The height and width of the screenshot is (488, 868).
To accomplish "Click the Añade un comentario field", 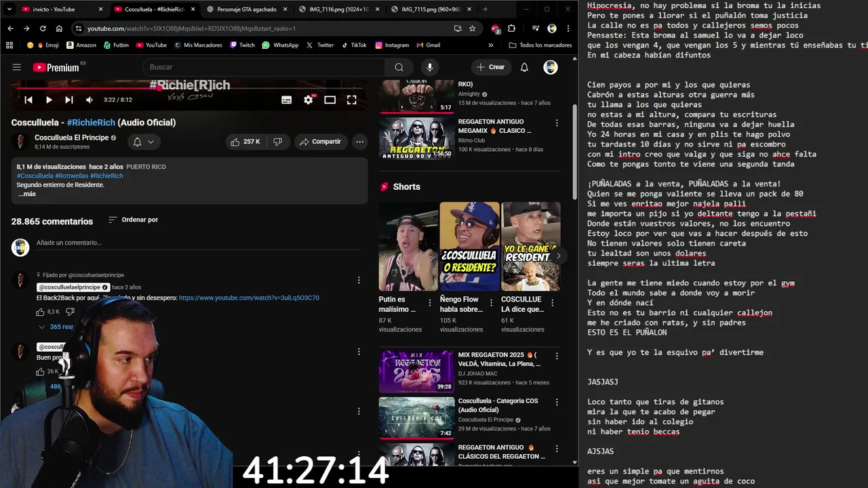I will 200,243.
